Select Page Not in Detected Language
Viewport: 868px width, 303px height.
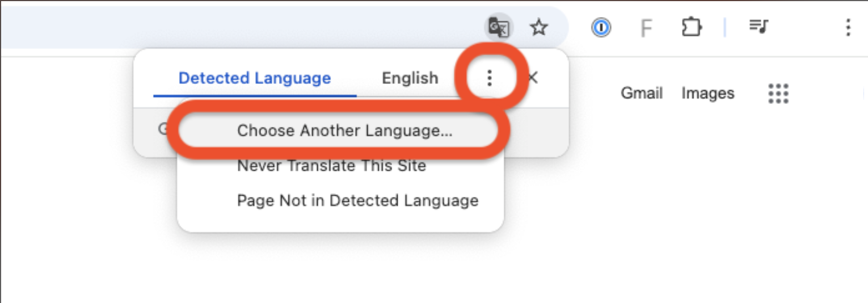point(357,200)
